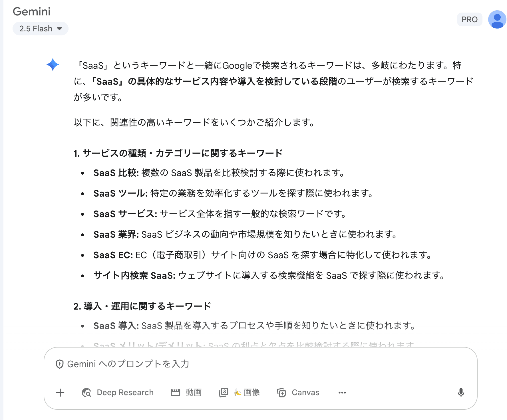This screenshot has height=420, width=507.
Task: Focus the Gemini へのプロンプトを入力 field
Action: tap(257, 364)
